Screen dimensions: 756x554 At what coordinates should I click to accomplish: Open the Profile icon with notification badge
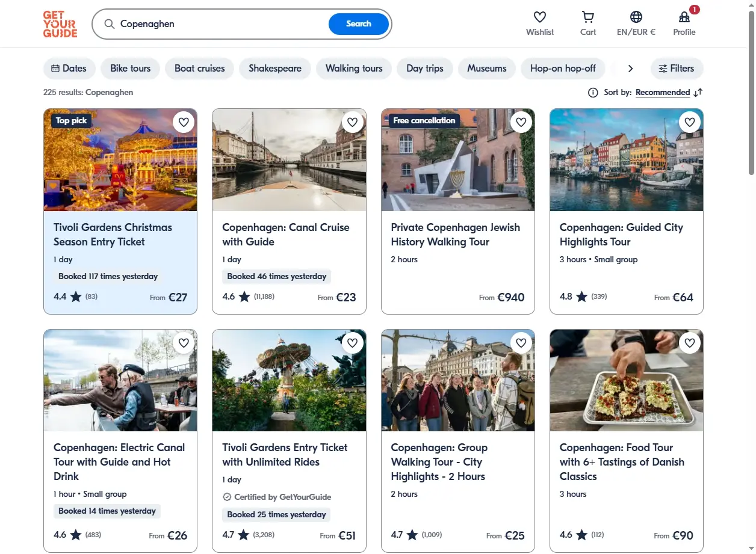point(684,17)
